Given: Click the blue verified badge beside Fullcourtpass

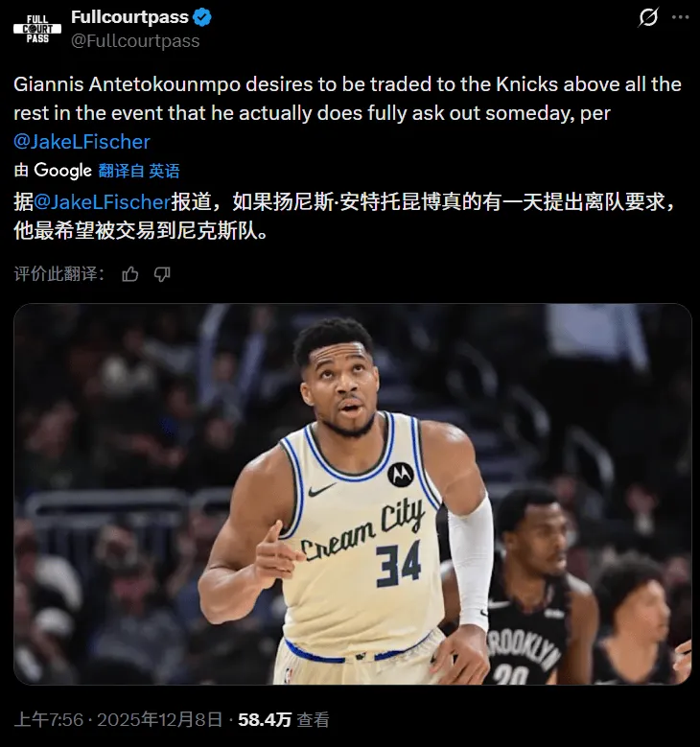Looking at the screenshot, I should (202, 17).
